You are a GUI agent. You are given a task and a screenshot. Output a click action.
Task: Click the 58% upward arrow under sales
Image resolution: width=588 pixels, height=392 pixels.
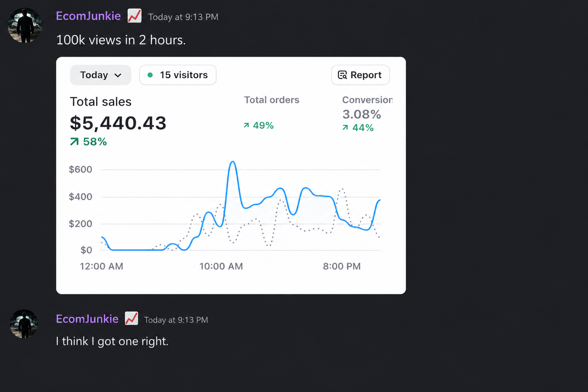click(x=74, y=142)
